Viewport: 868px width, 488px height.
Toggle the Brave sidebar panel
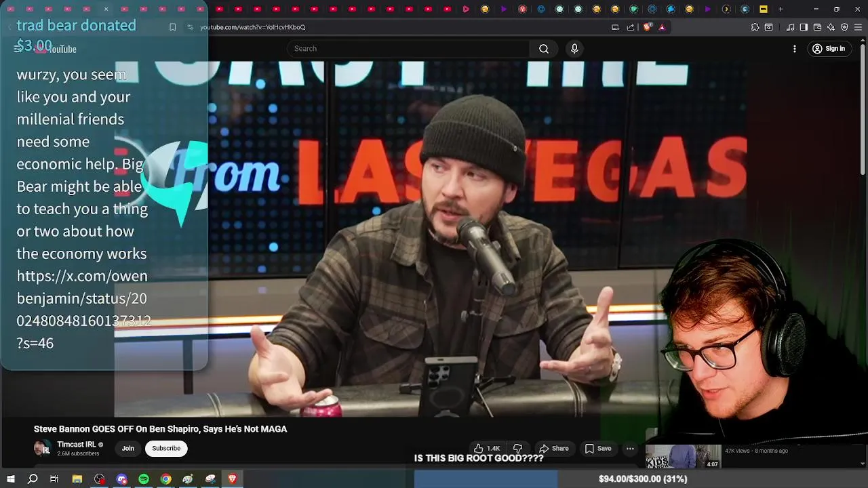point(804,27)
